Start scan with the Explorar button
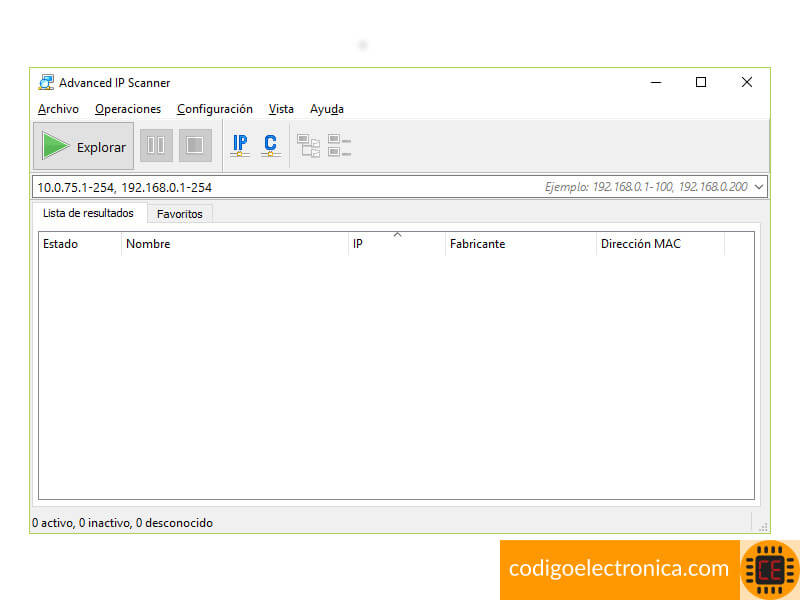This screenshot has height=600, width=800. tap(84, 146)
